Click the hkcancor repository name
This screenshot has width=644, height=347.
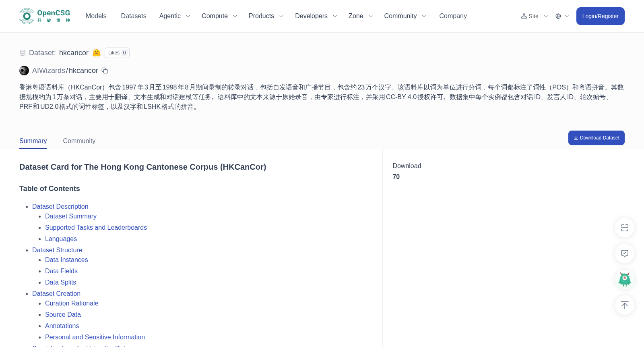click(83, 71)
